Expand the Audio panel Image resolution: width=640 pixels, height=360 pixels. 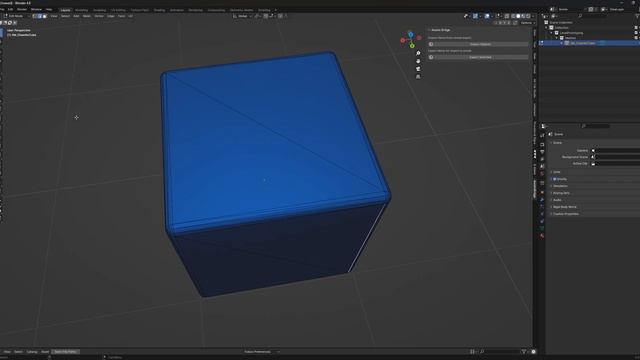[x=557, y=200]
